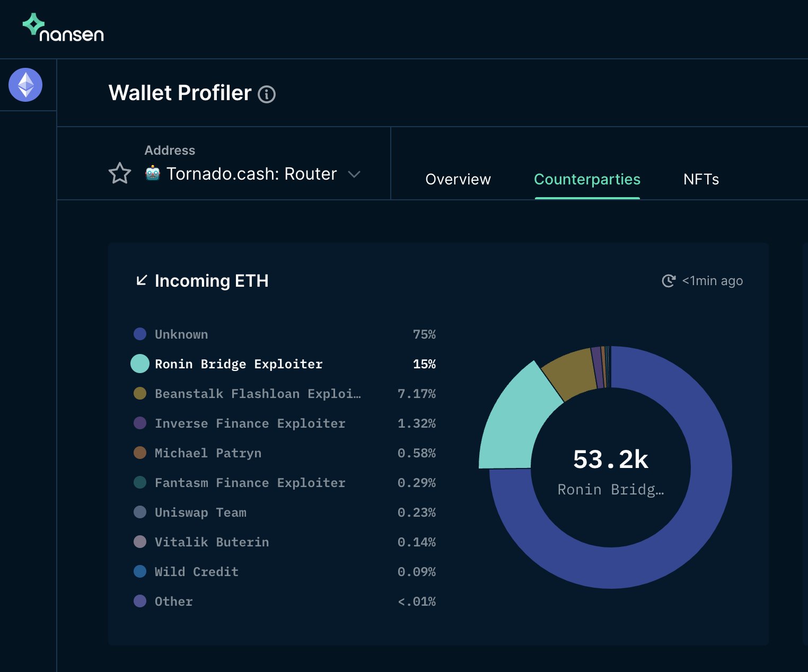Click the 75% value for Unknown

(x=424, y=334)
